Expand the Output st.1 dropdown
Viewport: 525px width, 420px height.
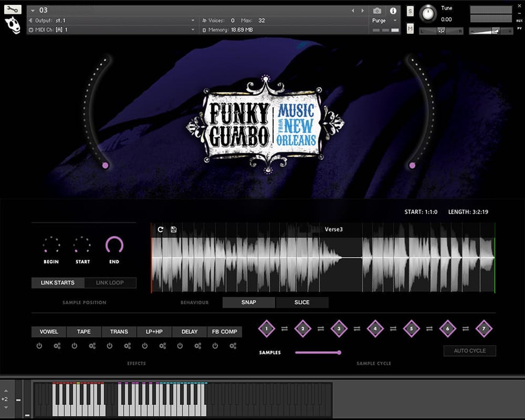[193, 20]
